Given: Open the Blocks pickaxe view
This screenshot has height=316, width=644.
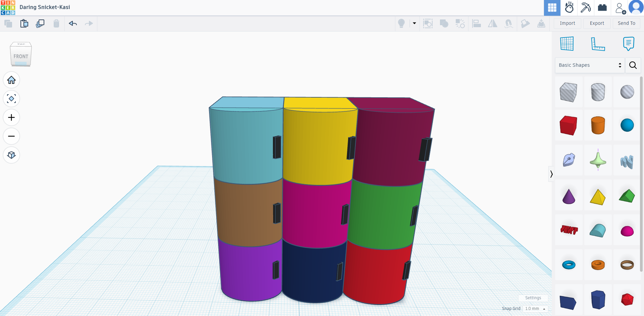Looking at the screenshot, I should pyautogui.click(x=586, y=8).
